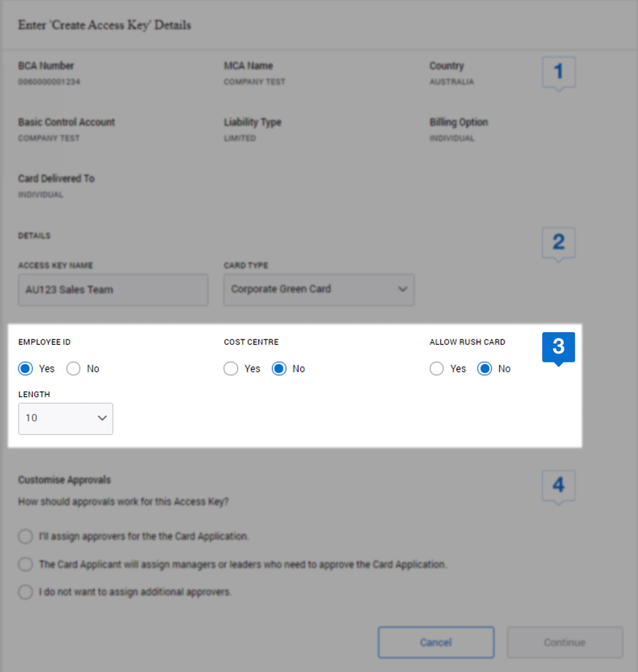Screen dimensions: 638x672
Task: Enable Allow Rush Card with Yes
Action: (x=437, y=368)
